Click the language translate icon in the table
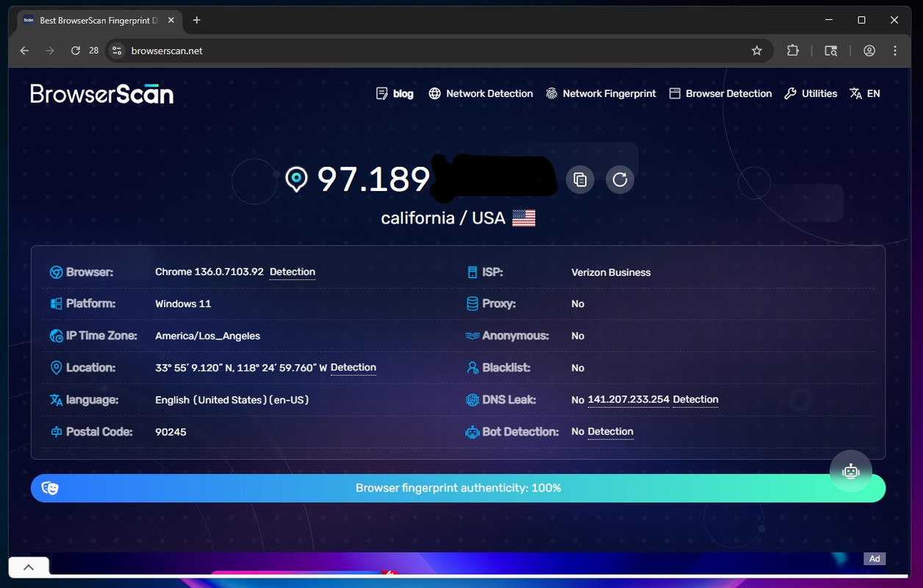The width and height of the screenshot is (923, 588). (x=56, y=400)
